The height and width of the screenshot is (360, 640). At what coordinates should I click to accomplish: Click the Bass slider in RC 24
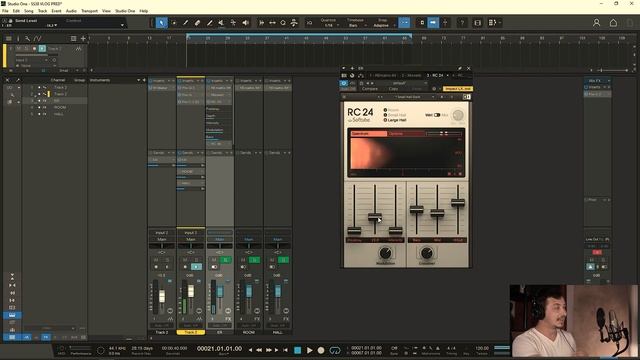coord(416,209)
